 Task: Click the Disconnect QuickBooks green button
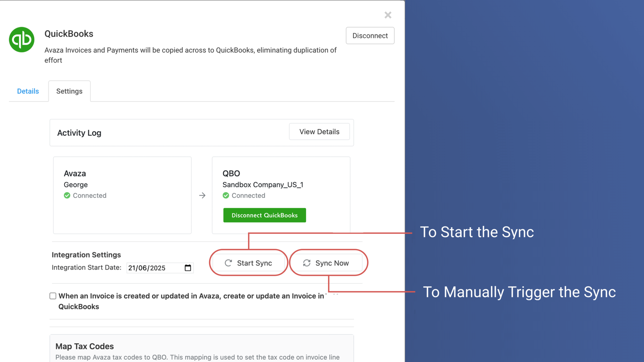264,215
